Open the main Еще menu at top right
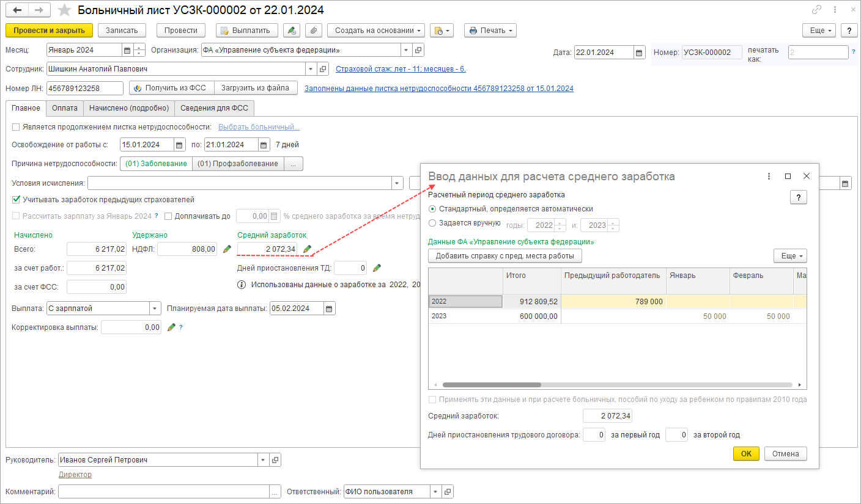The height and width of the screenshot is (504, 861). point(819,31)
